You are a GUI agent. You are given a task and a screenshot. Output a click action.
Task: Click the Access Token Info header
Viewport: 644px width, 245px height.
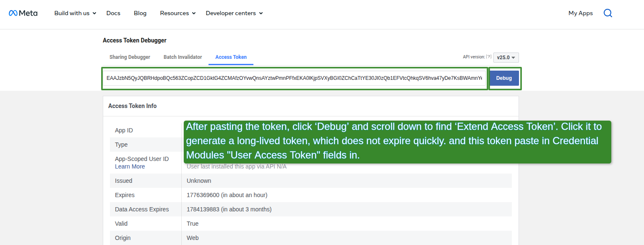pos(132,106)
